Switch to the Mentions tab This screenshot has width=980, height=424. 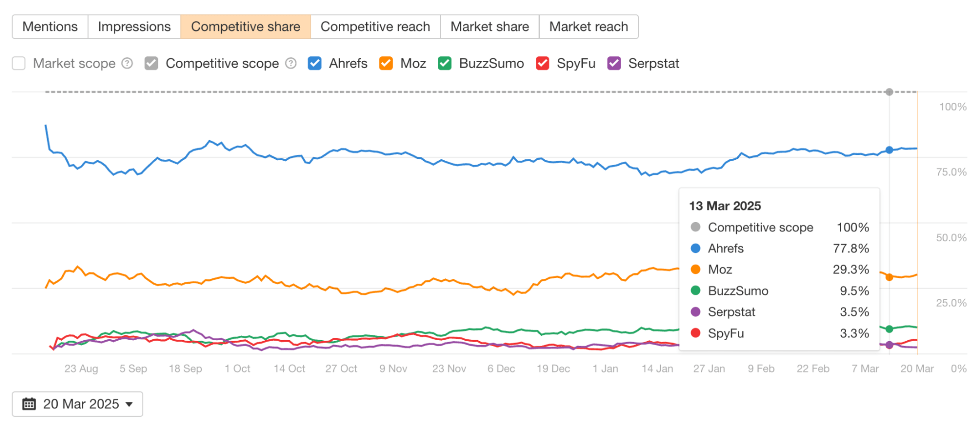50,26
